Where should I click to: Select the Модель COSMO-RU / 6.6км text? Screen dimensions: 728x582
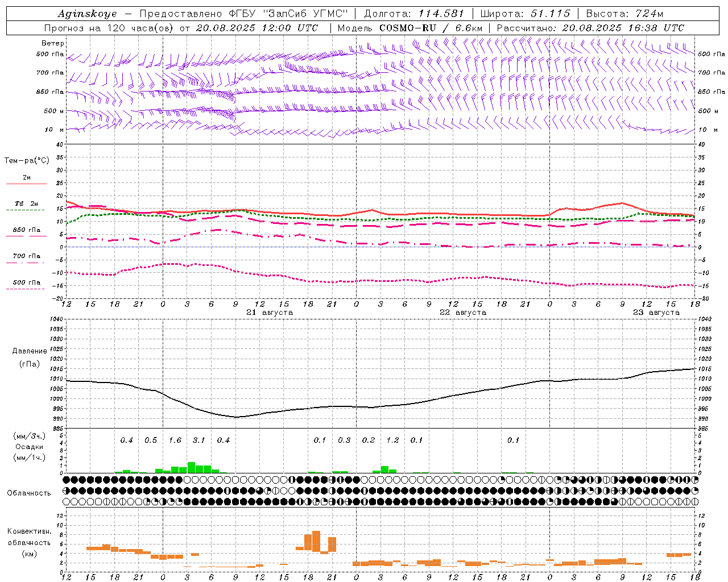(x=410, y=28)
